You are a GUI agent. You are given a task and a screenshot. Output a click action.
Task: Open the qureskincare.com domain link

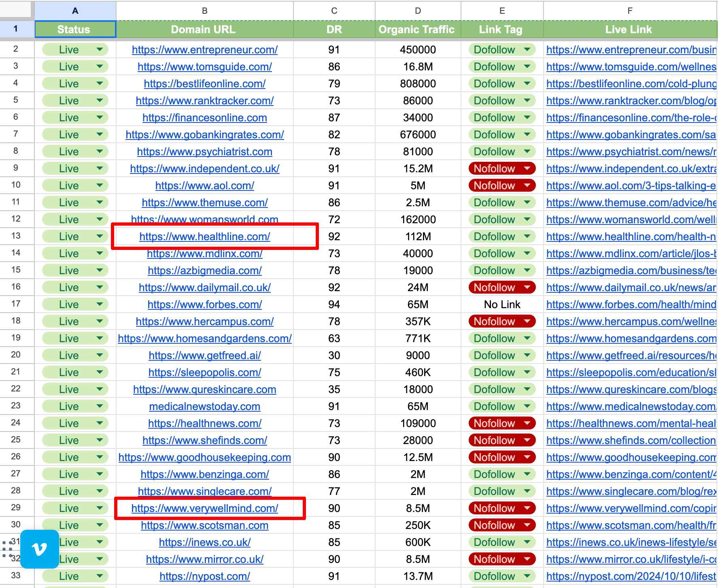click(205, 389)
